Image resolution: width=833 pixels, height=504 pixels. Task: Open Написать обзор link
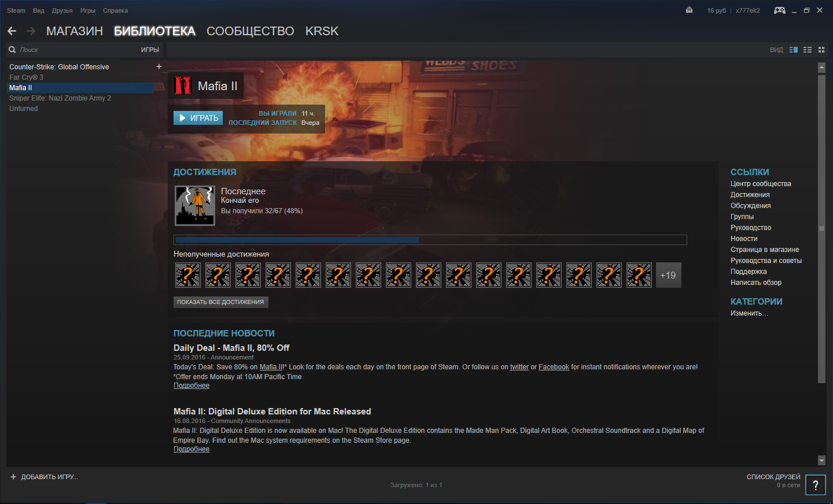pos(756,283)
